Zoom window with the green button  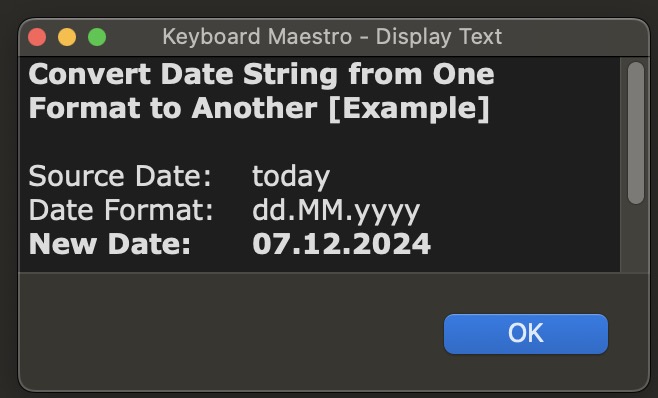pyautogui.click(x=97, y=37)
